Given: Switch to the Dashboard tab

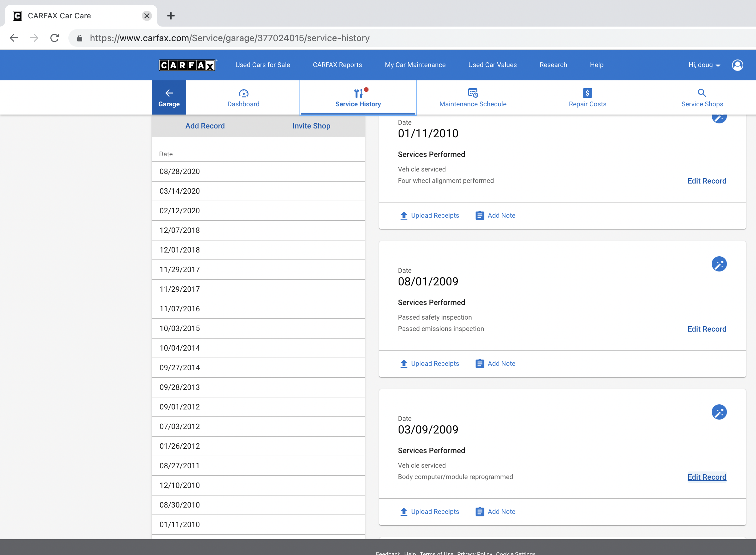Looking at the screenshot, I should [x=243, y=98].
